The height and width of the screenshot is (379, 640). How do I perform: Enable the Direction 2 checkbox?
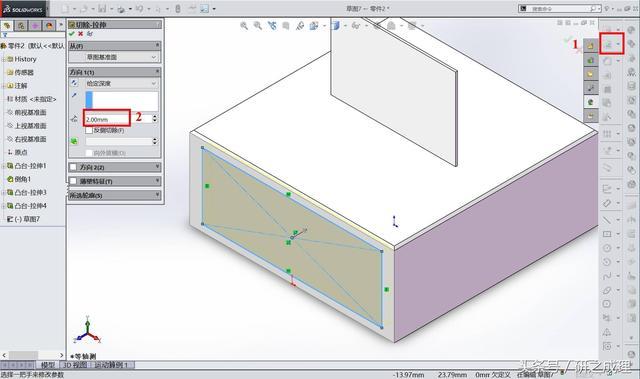click(x=73, y=167)
